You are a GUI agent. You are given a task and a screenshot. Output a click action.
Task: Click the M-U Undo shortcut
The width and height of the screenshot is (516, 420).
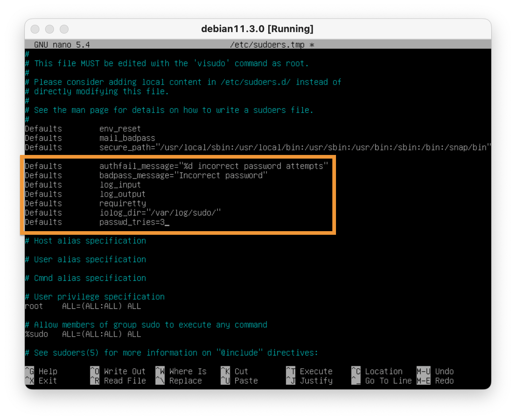coord(435,371)
